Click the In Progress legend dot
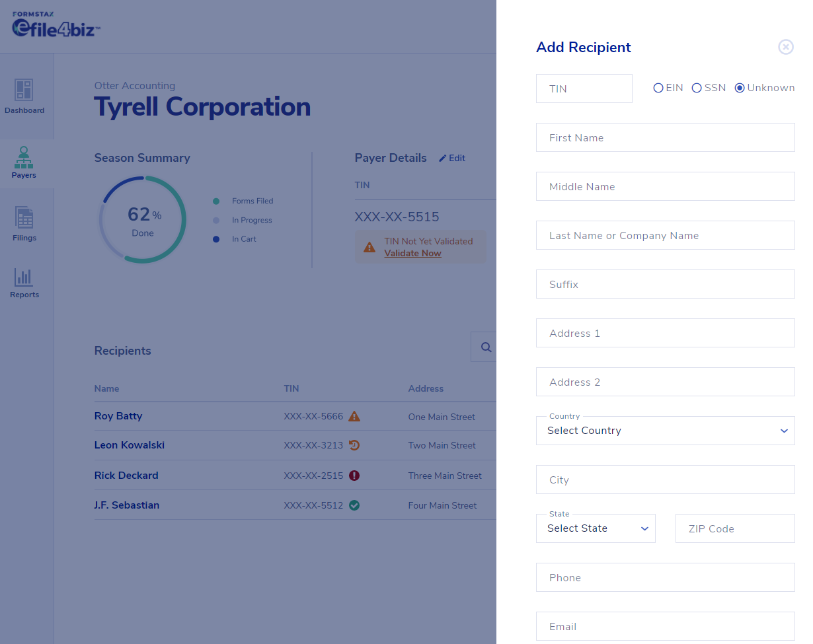The height and width of the screenshot is (644, 813). [x=216, y=220]
